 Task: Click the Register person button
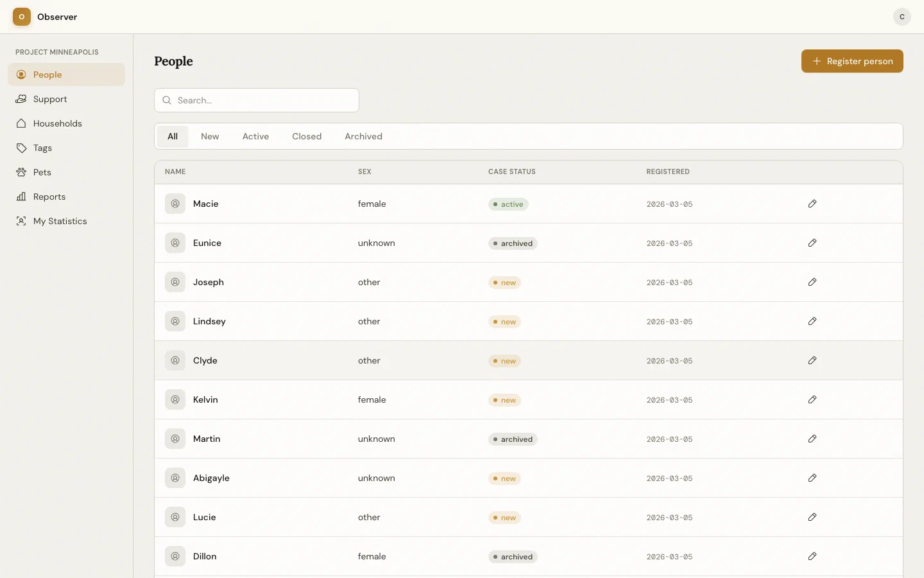(x=852, y=61)
